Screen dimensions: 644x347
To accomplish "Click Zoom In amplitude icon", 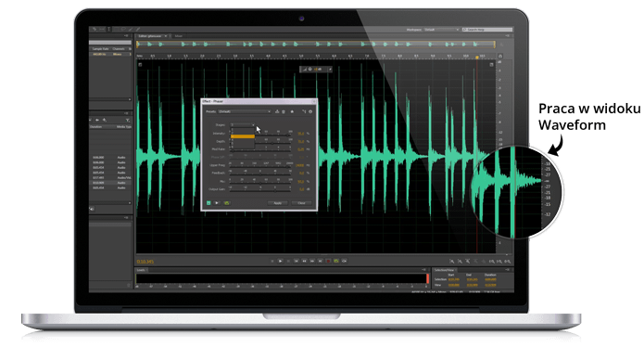I will pos(452,262).
